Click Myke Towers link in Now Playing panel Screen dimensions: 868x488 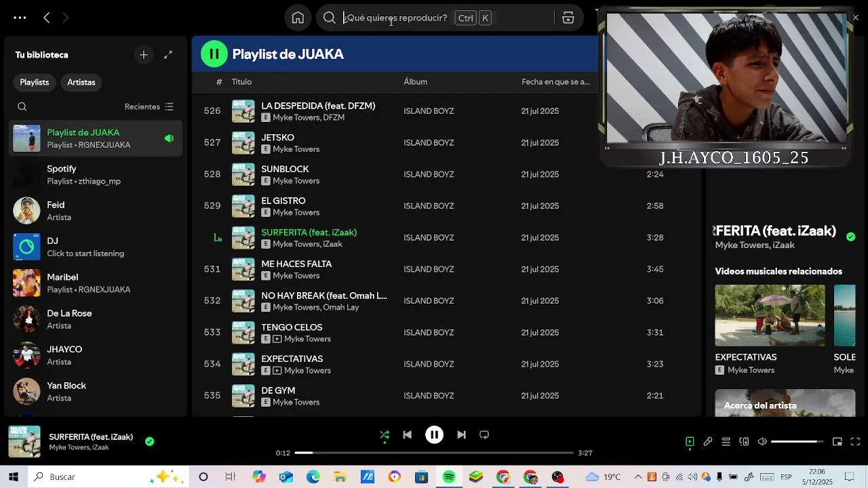pos(741,245)
